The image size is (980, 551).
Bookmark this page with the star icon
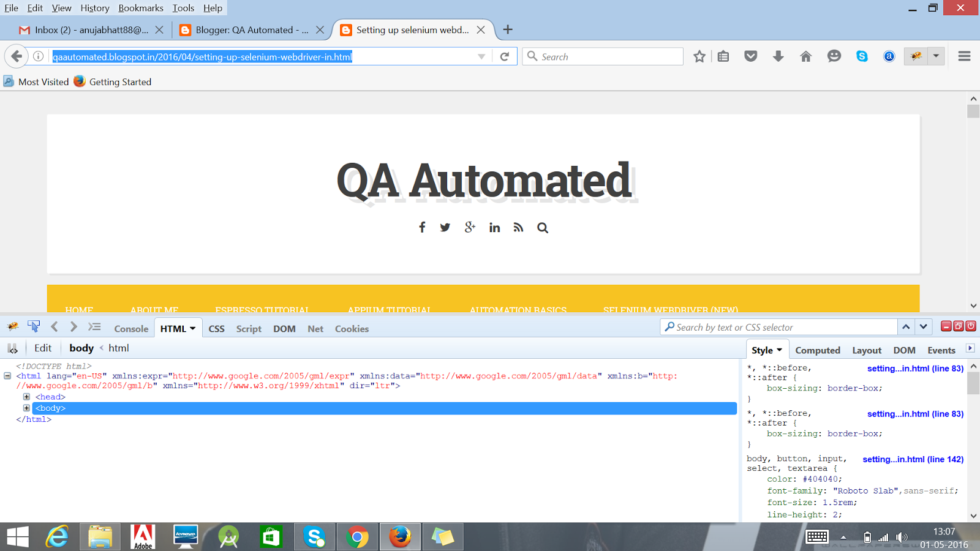[x=699, y=56]
